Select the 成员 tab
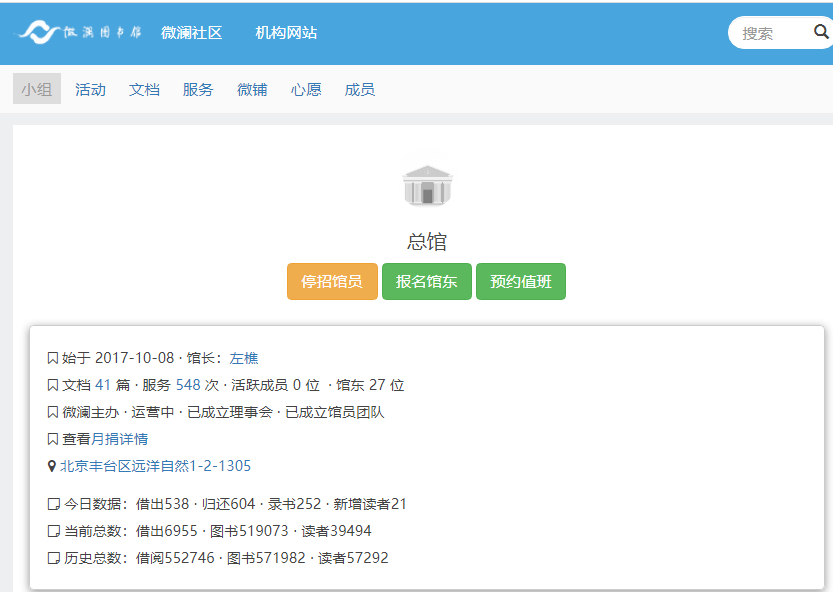Viewport: 833px width, 592px height. point(359,89)
